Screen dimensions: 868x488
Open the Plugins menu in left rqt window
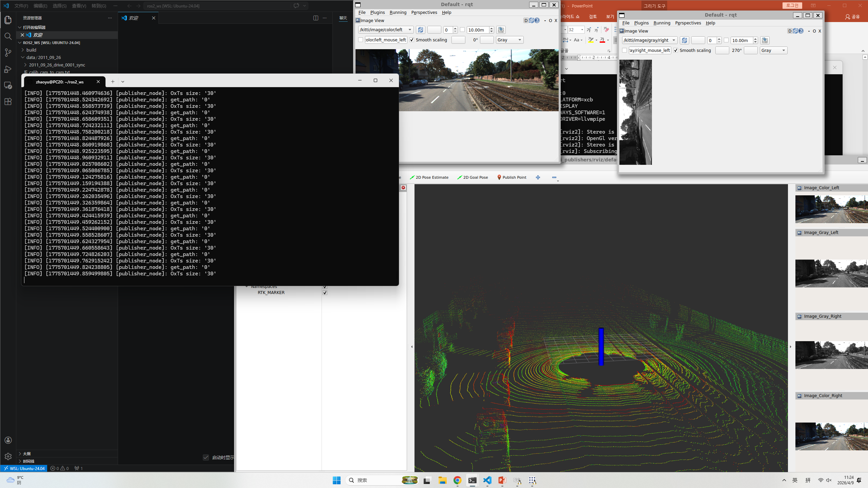click(378, 13)
